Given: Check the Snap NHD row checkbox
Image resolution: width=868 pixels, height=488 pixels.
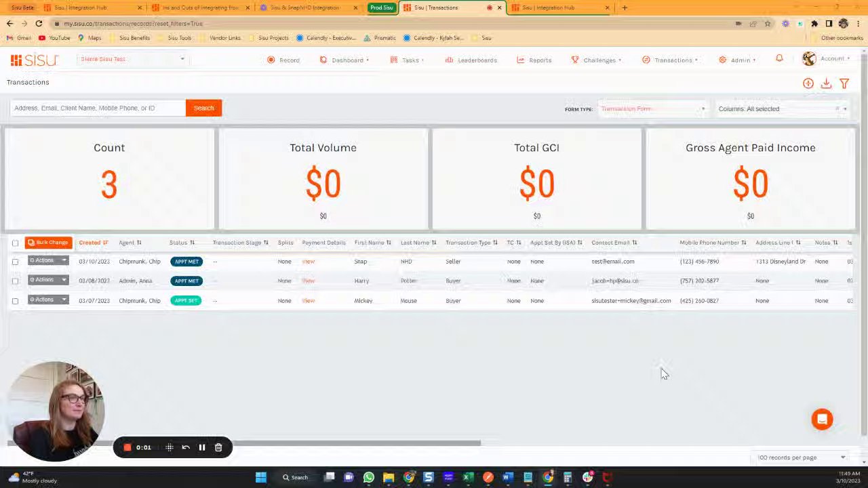Looking at the screenshot, I should (15, 262).
